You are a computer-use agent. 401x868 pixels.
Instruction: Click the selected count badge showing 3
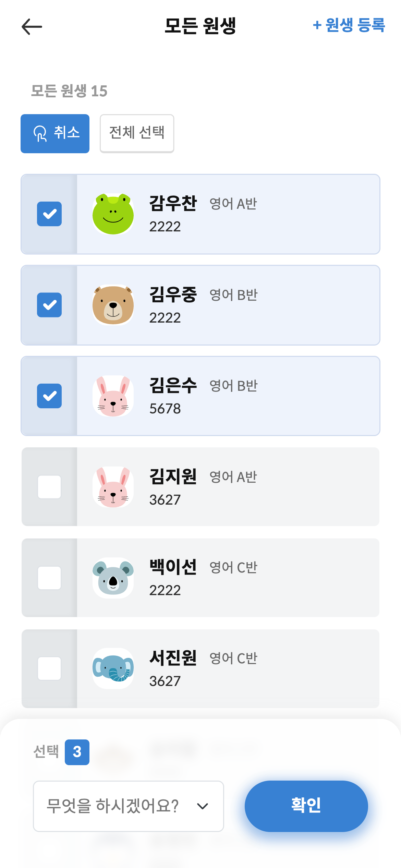77,752
